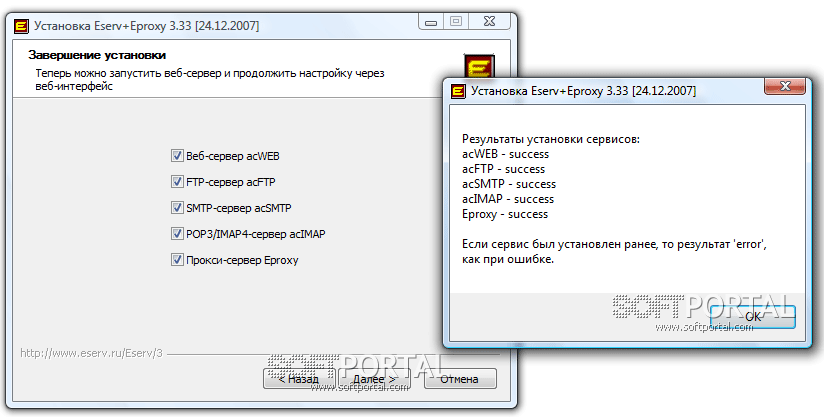The image size is (824, 417).
Task: Click the 'acIMAP - success' result line
Action: pyautogui.click(x=508, y=199)
